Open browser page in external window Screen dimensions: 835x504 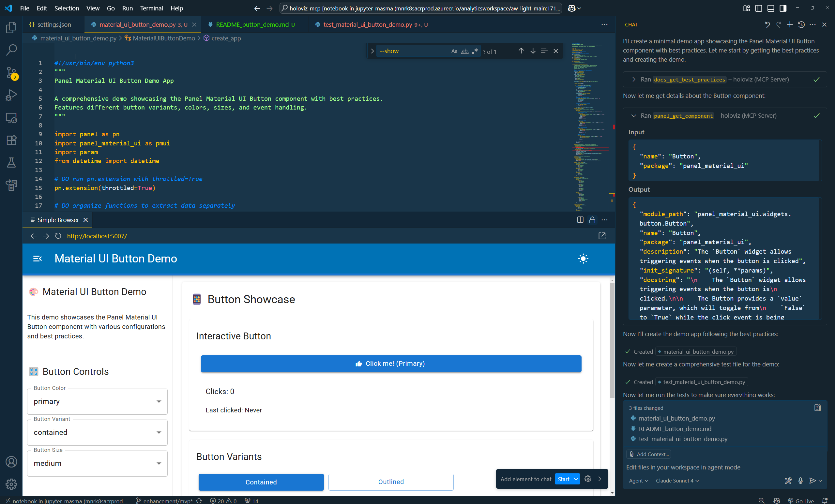coord(602,236)
